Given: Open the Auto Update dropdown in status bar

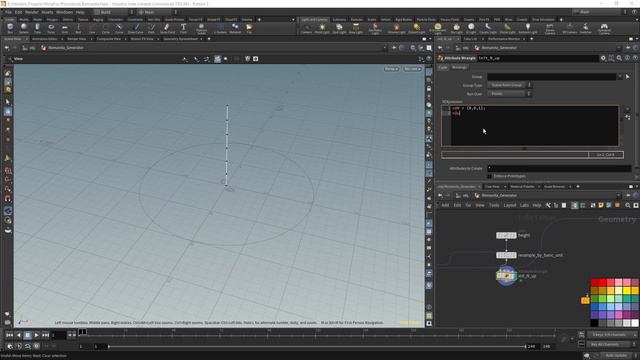Looking at the screenshot, I should click(x=619, y=356).
